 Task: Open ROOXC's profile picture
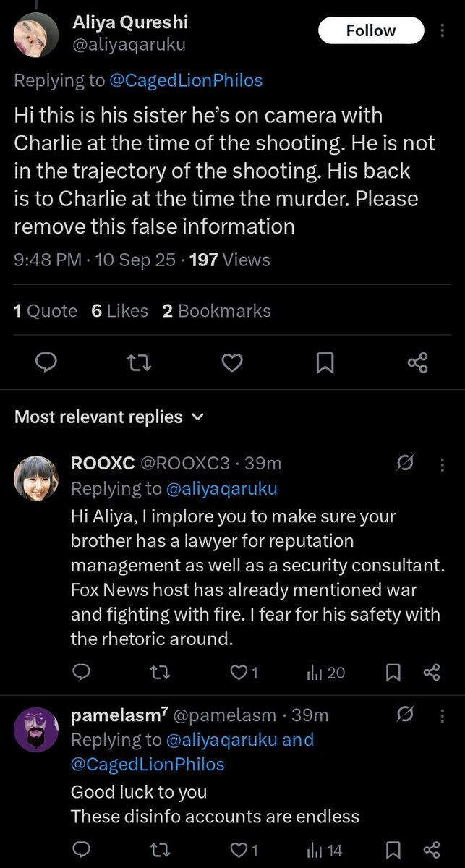click(x=36, y=478)
